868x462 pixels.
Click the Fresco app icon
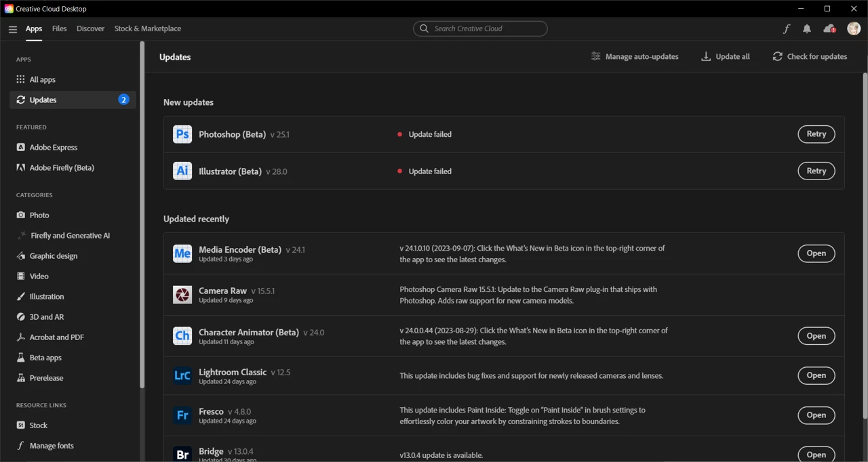(182, 415)
